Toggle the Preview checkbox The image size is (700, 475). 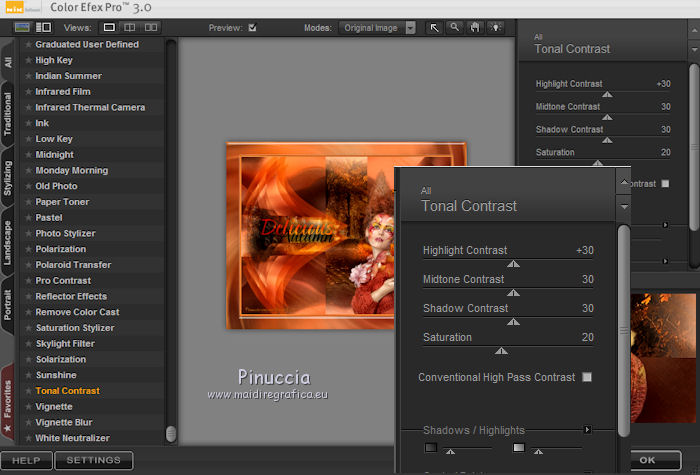[x=252, y=28]
